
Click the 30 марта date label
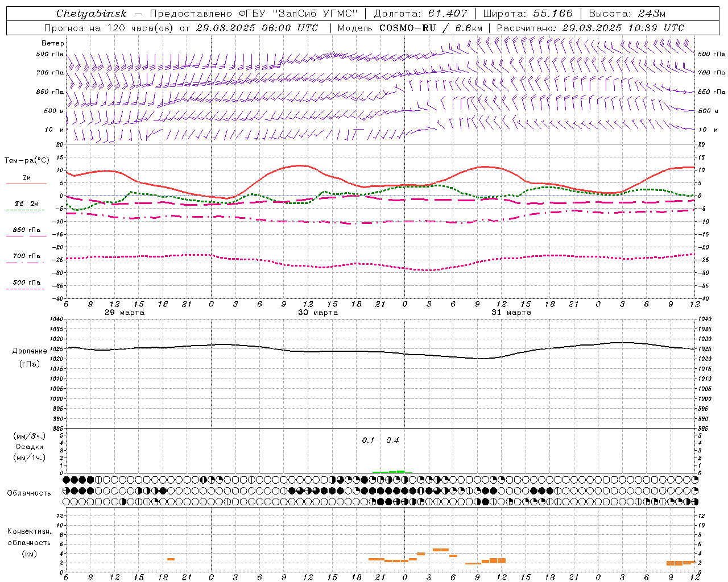tap(318, 313)
